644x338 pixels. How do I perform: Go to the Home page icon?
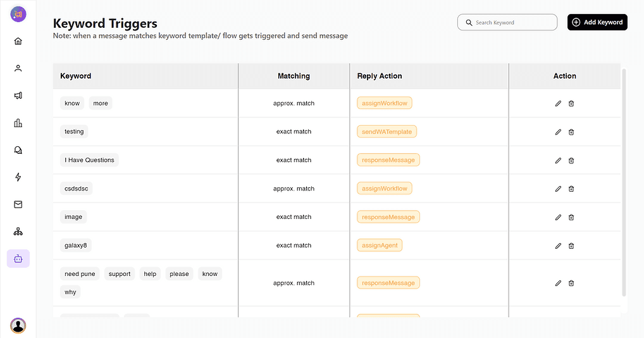(x=18, y=42)
